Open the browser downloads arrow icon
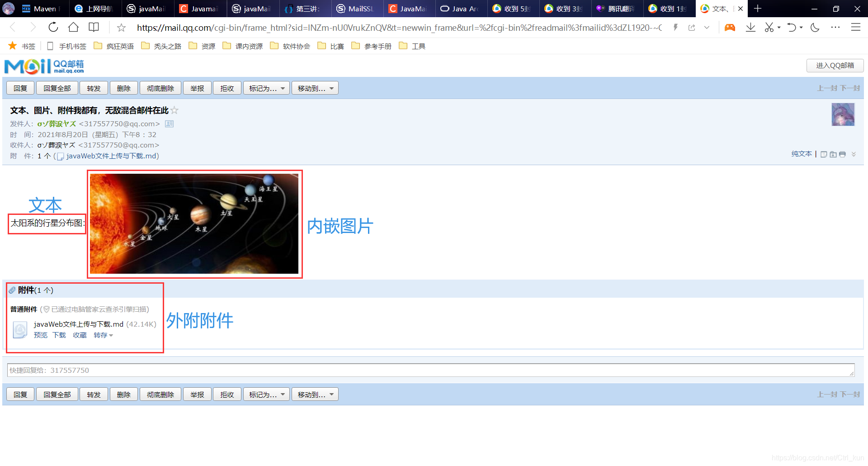Screen dimensions: 868x466 750,28
